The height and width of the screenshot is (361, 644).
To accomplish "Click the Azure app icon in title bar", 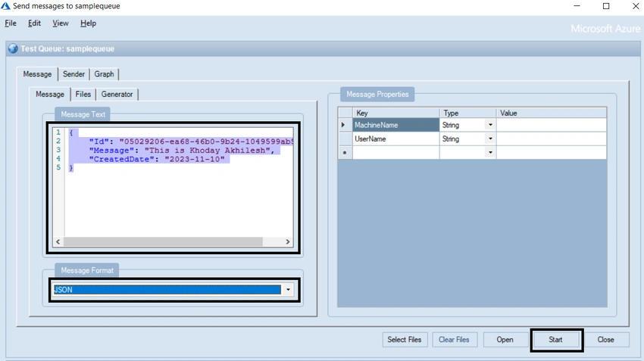I will (6, 6).
